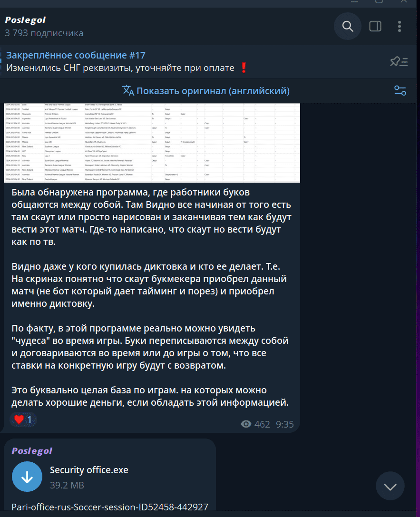Image resolution: width=420 pixels, height=517 pixels.
Task: Jump to bottom with chevron button
Action: (x=390, y=487)
